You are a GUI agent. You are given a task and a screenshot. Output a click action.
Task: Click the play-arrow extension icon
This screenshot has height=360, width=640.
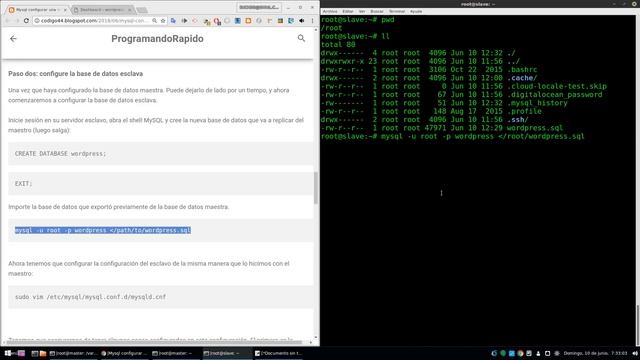point(184,20)
